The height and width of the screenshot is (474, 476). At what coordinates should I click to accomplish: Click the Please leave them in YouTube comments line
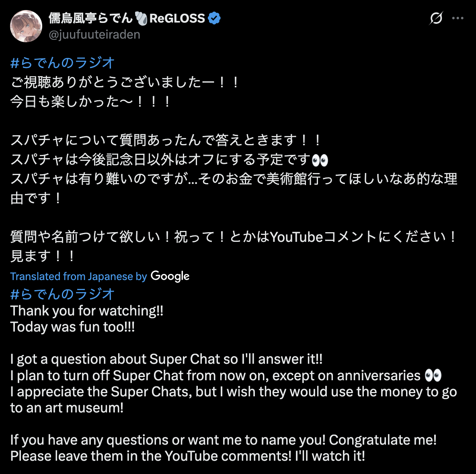[188, 456]
